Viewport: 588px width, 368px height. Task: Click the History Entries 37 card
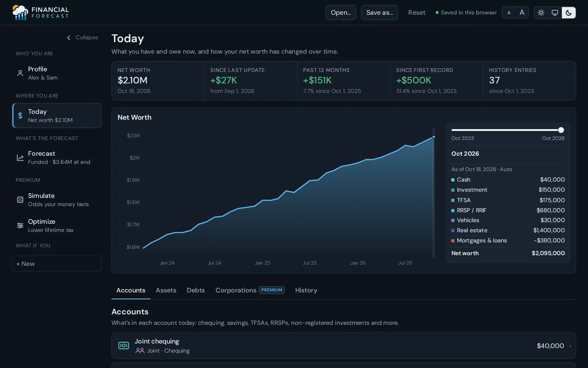pos(529,80)
